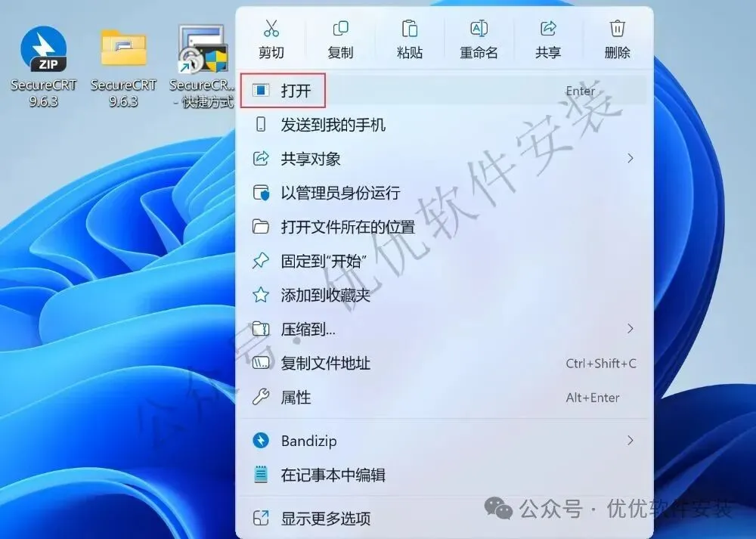Open the Bandizip submenu entry
756x539 pixels.
444,441
